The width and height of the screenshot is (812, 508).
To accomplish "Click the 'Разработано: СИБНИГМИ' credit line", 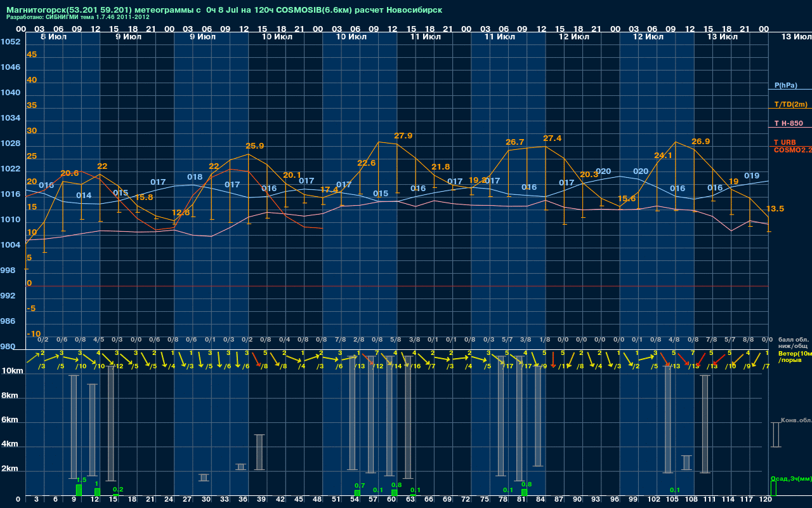I will (78, 17).
